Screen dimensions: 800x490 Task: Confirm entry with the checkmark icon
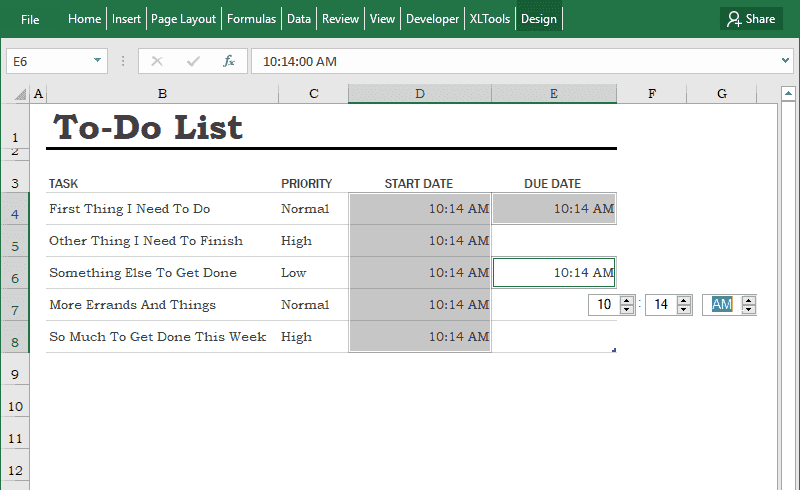tap(193, 61)
